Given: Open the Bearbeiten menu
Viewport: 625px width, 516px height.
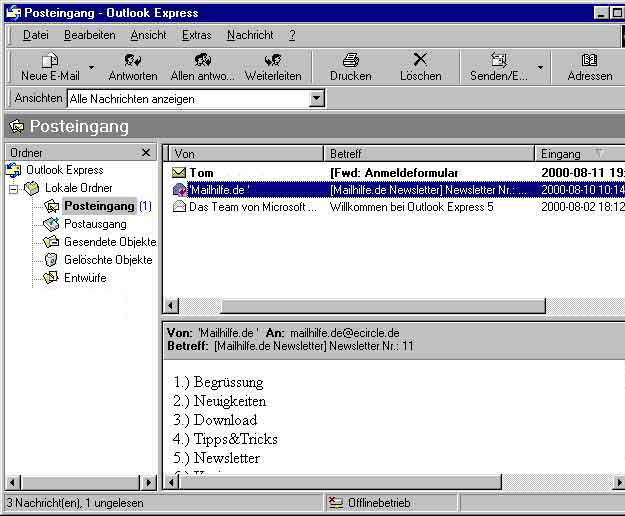Looking at the screenshot, I should [x=90, y=35].
